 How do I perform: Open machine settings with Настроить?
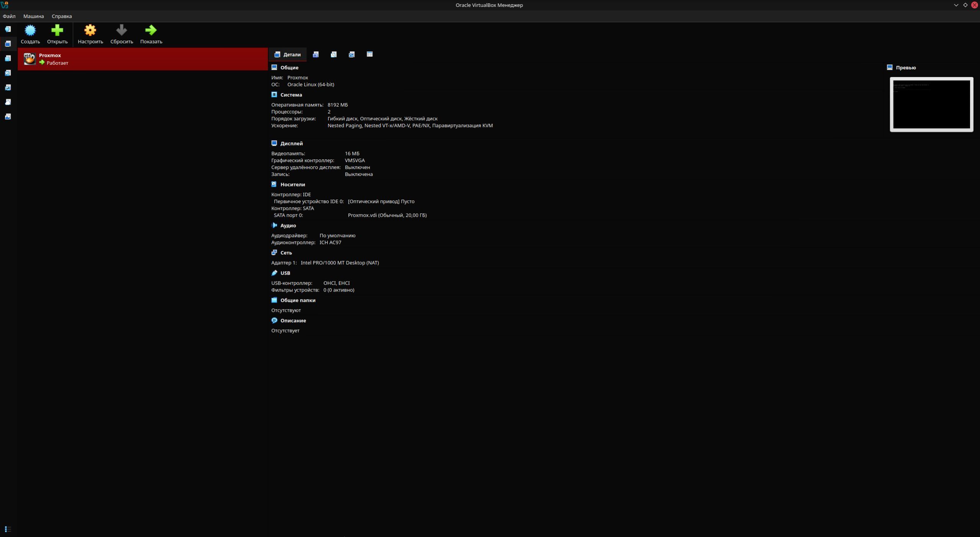[x=90, y=34]
